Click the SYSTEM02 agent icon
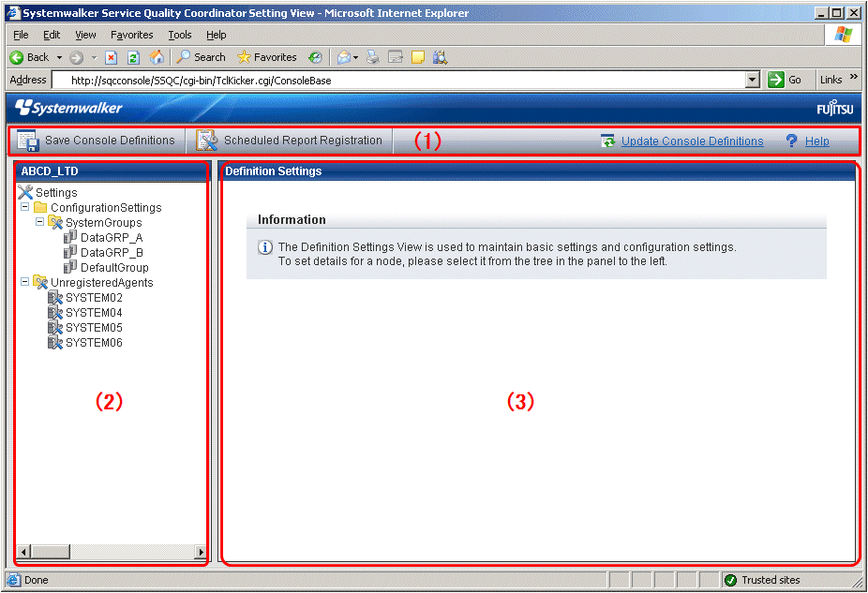Image resolution: width=868 pixels, height=593 pixels. 54,298
